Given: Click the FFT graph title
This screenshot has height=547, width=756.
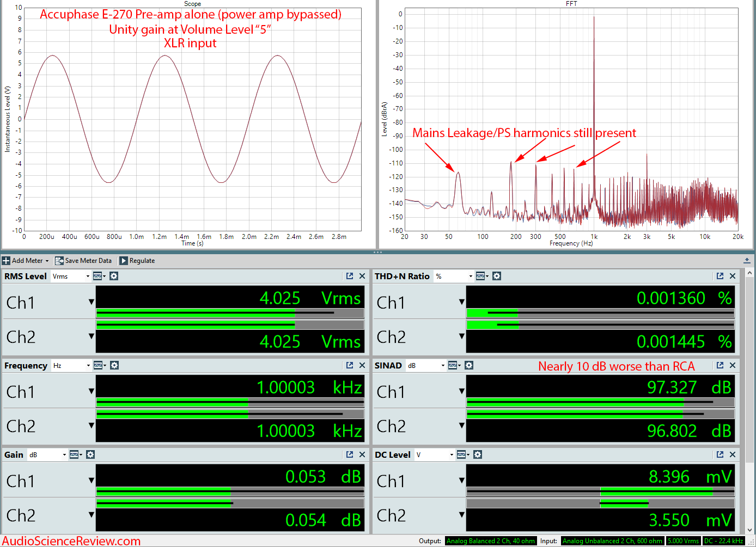Looking at the screenshot, I should 571,4.
